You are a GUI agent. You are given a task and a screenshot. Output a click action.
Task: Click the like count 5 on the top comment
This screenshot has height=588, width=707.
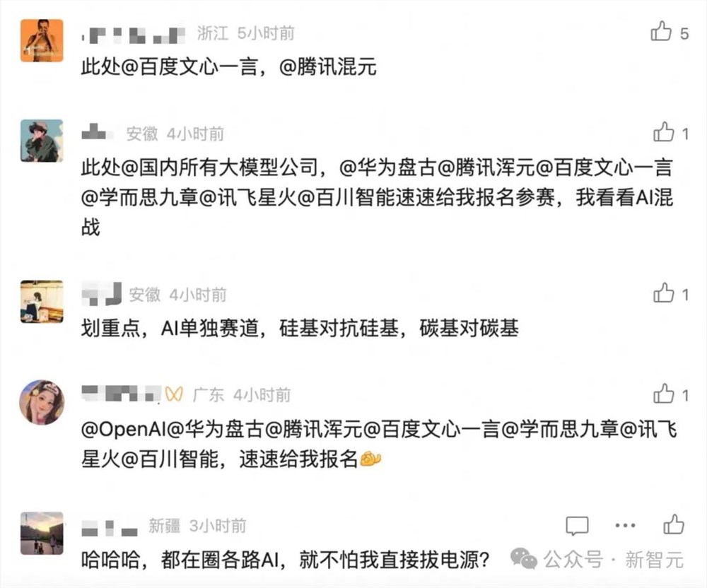pos(684,33)
